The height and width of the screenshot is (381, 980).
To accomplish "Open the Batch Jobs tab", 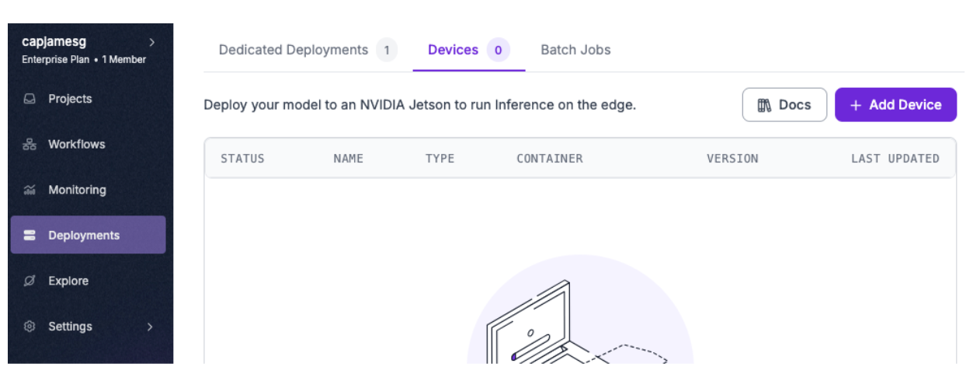I will pos(575,50).
